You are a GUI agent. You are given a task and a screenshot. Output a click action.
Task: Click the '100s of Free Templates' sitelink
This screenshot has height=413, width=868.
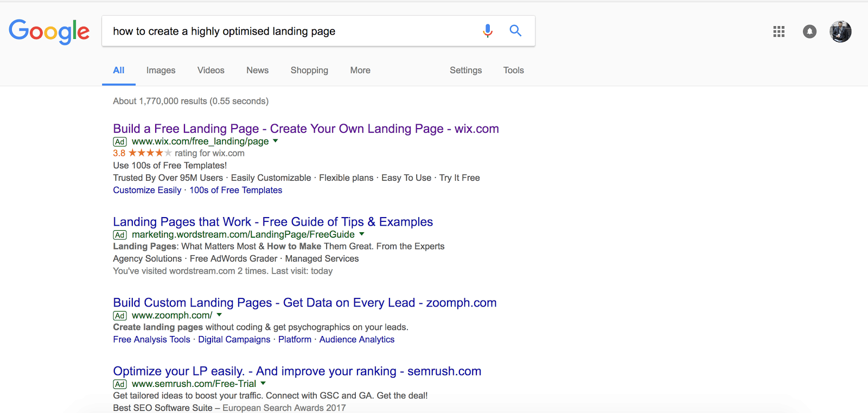pyautogui.click(x=236, y=190)
